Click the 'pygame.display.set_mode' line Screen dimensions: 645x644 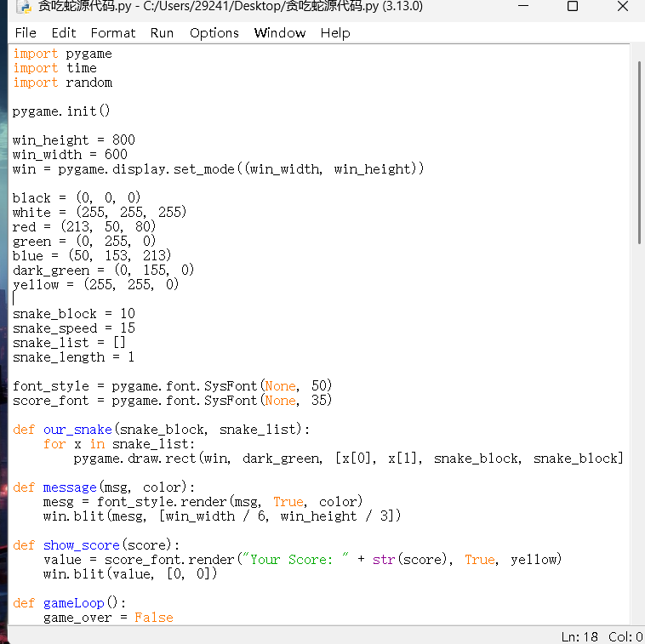(x=218, y=169)
